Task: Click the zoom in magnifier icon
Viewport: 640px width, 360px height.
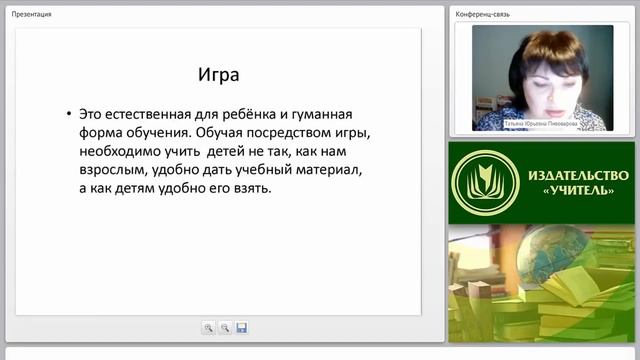Action: pos(208,328)
